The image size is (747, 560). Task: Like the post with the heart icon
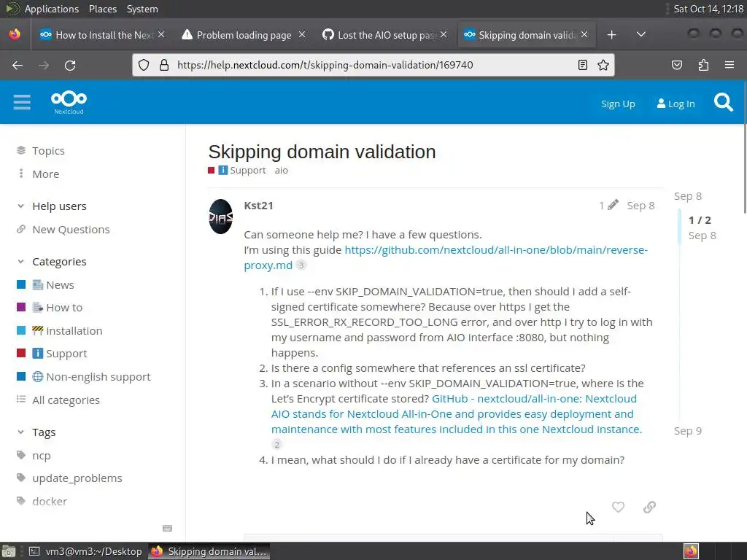pos(618,507)
